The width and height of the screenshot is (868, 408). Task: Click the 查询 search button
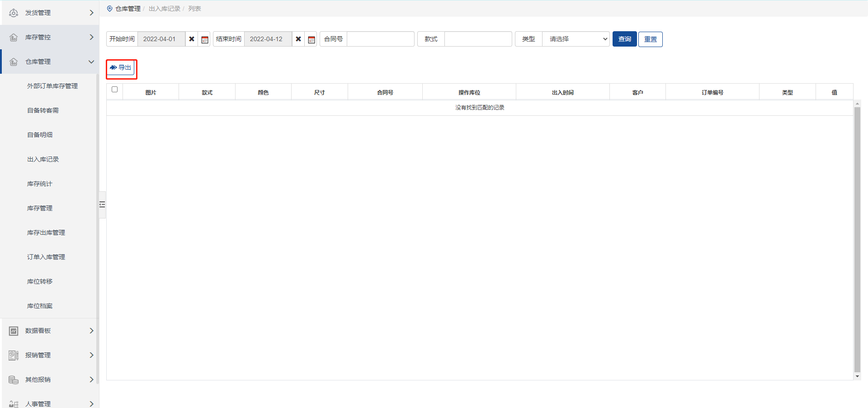point(624,39)
